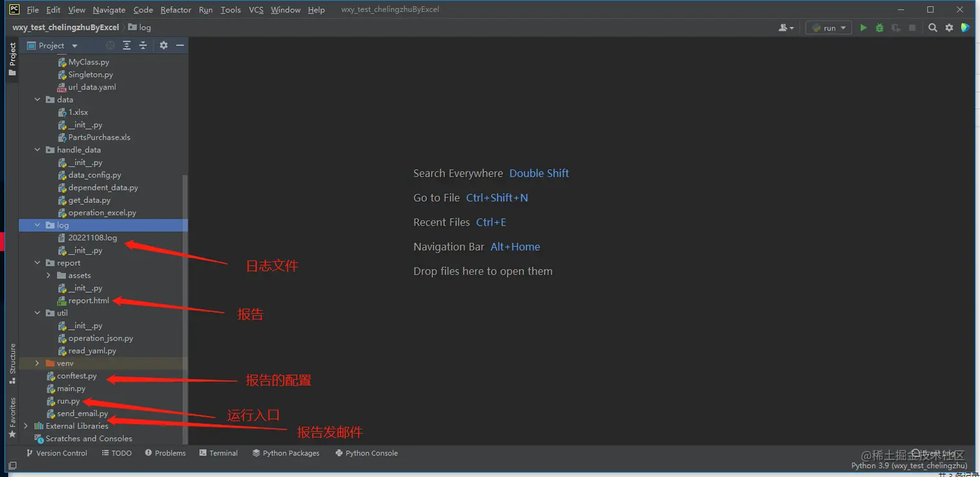Open Search Everywhere magnifier icon
980x477 pixels.
tap(933, 28)
